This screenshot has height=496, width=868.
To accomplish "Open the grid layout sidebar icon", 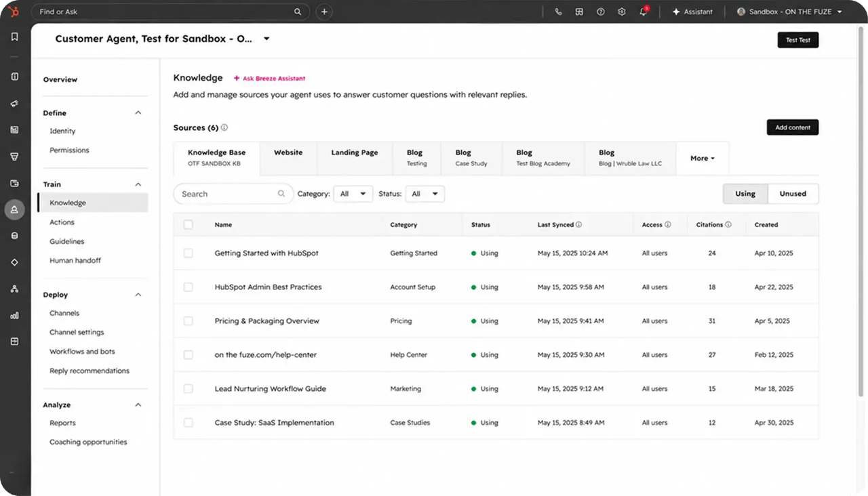I will pos(14,342).
